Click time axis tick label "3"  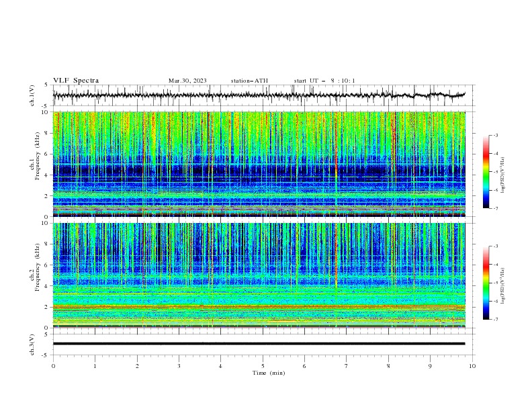tap(179, 366)
